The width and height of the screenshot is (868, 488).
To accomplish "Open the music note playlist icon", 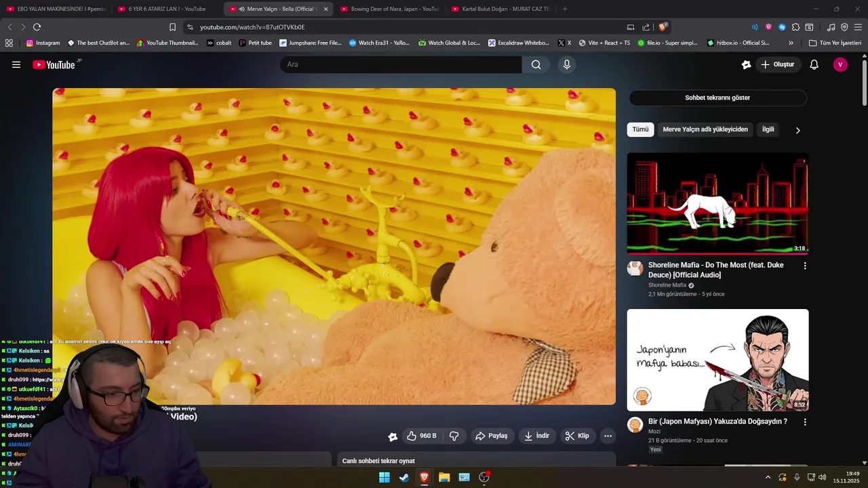I will 831,27.
